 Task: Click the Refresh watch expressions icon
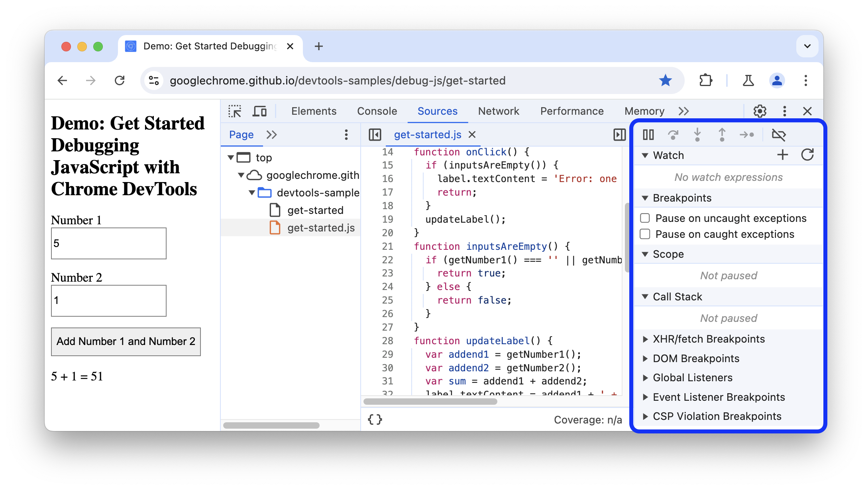805,155
